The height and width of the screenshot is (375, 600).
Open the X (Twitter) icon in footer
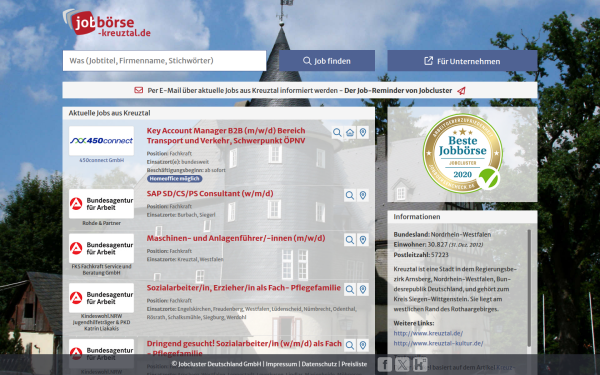point(402,364)
